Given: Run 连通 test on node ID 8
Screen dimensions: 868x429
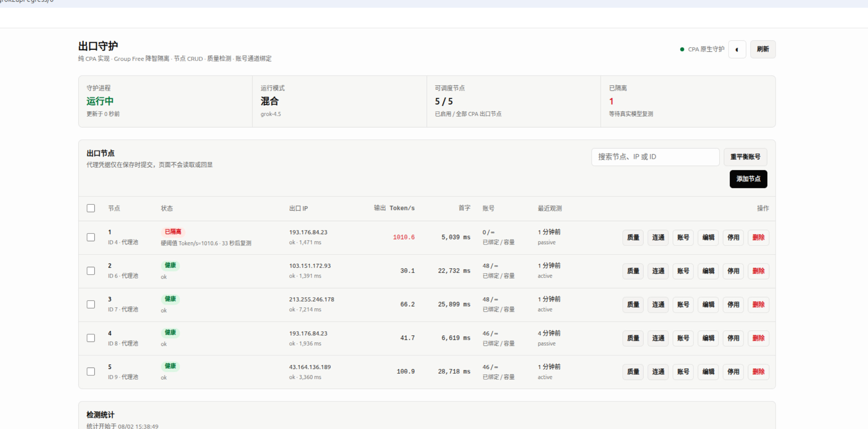Looking at the screenshot, I should (658, 338).
